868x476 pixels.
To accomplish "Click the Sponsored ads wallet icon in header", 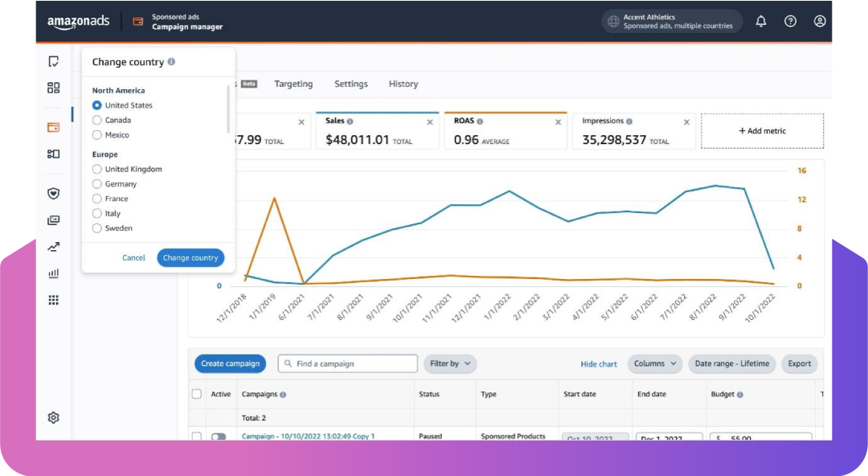I will click(138, 22).
